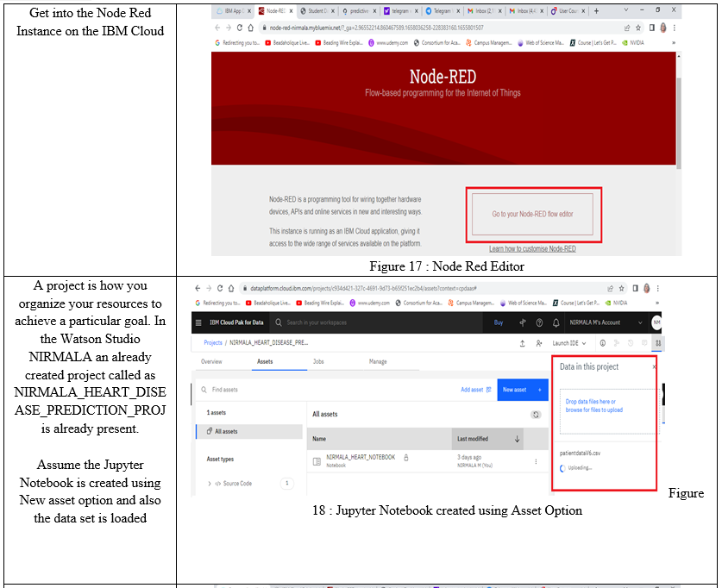
Task: Open the Manage tab
Action: (x=378, y=361)
